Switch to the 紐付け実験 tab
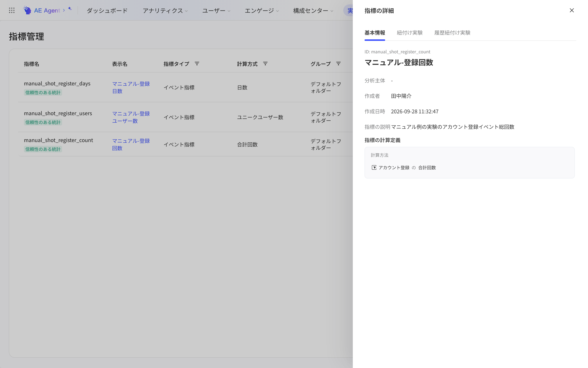This screenshot has width=588, height=368. tap(410, 33)
